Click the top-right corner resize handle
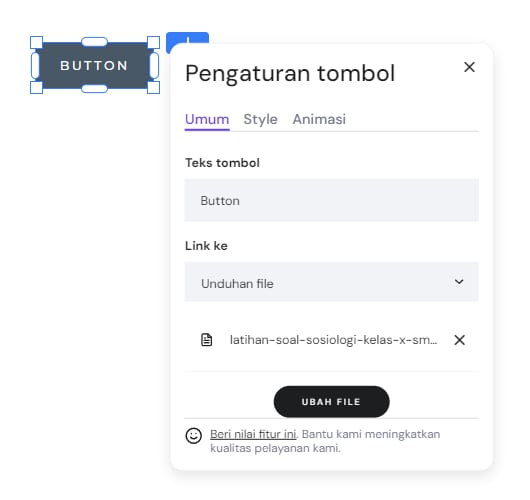This screenshot has width=530, height=500. coord(153,43)
